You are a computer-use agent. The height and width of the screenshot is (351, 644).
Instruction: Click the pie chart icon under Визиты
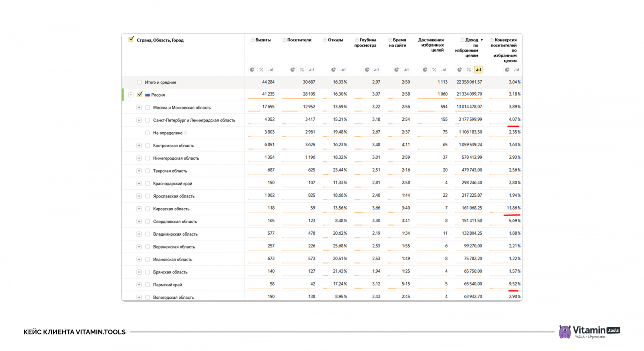252,70
